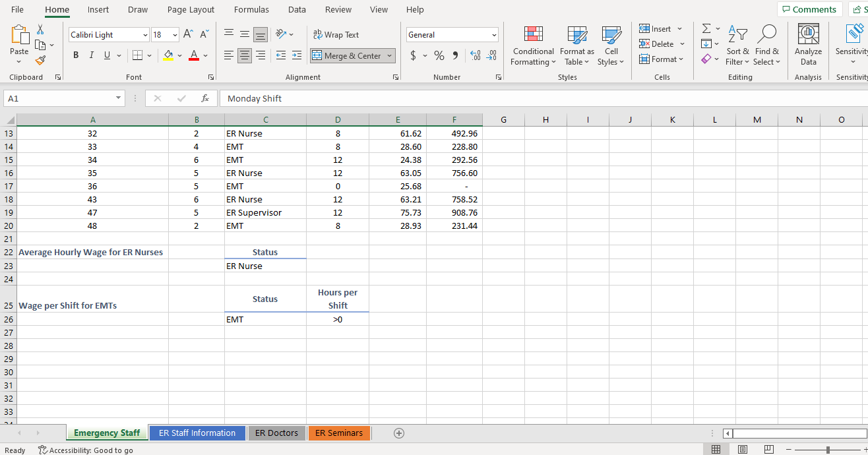
Task: Open the Comments pane
Action: [809, 9]
